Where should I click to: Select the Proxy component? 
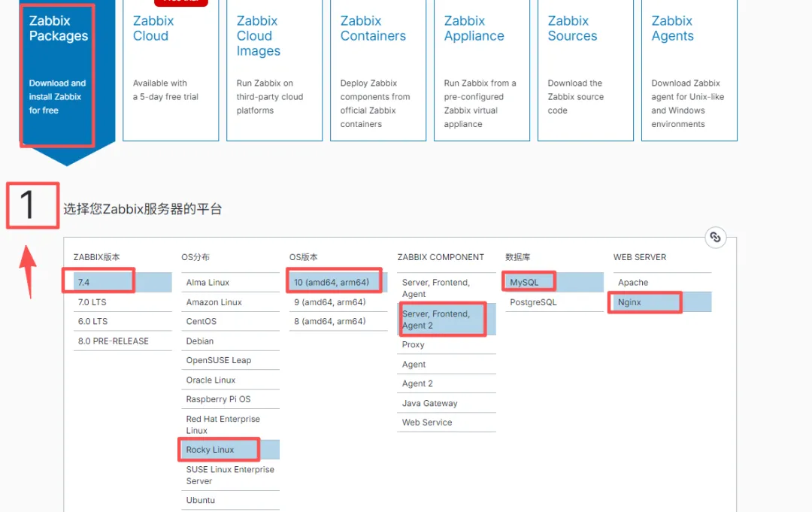click(447, 345)
